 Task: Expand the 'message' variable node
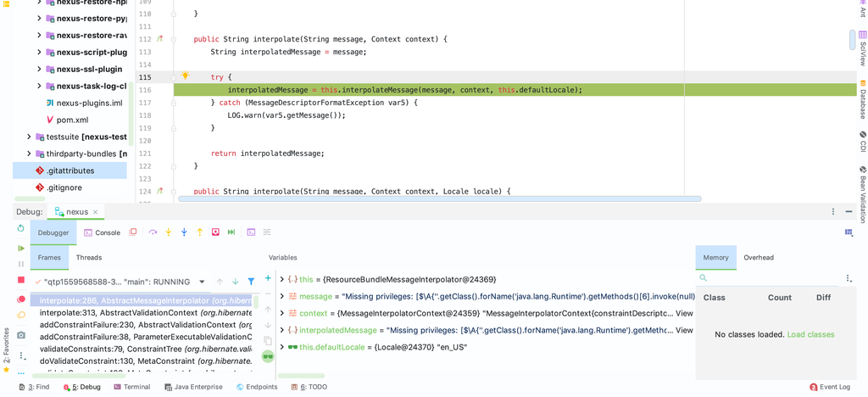[282, 296]
